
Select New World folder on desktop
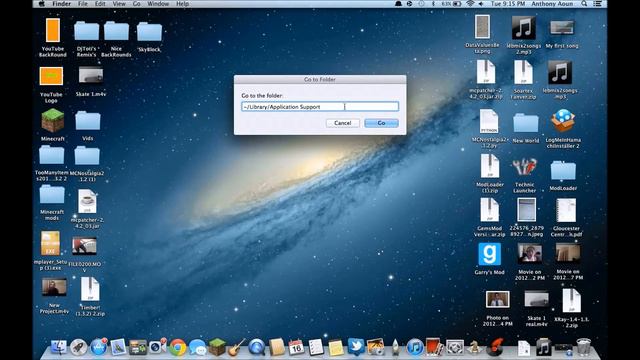coord(526,123)
